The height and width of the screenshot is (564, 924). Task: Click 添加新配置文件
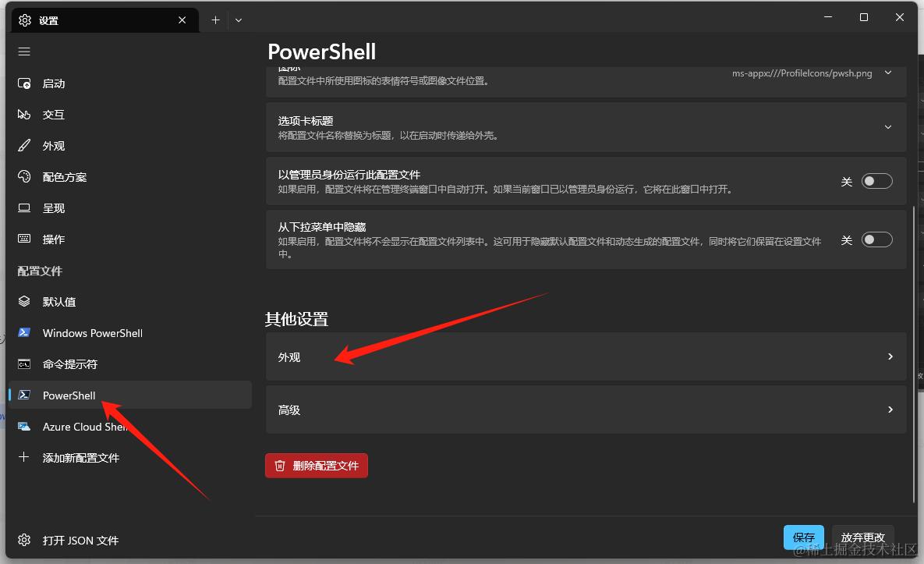(x=129, y=458)
